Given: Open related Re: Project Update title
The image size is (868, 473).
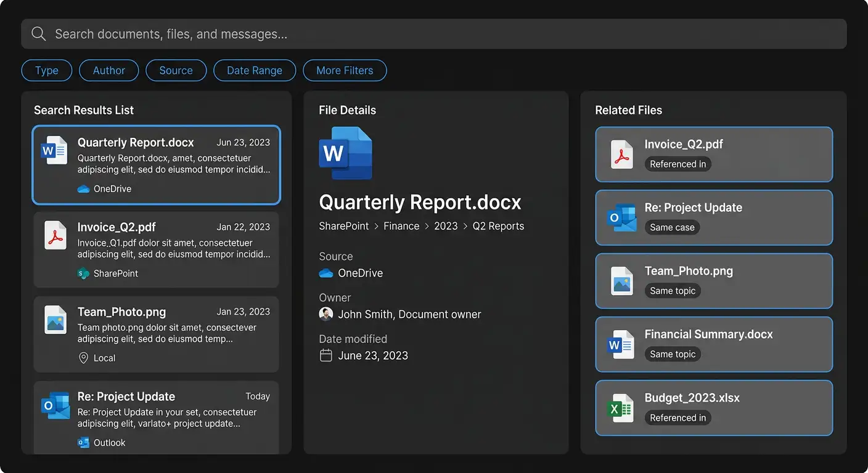Looking at the screenshot, I should click(694, 208).
